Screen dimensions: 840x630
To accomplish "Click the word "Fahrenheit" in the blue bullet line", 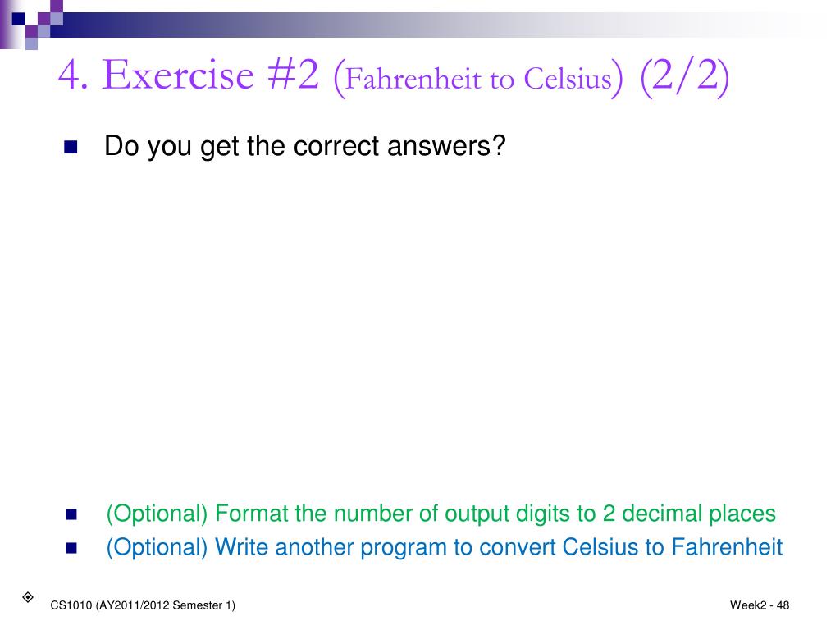I will [727, 547].
